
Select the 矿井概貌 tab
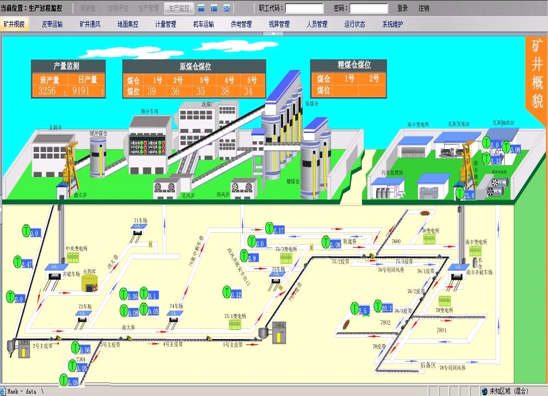click(x=14, y=24)
